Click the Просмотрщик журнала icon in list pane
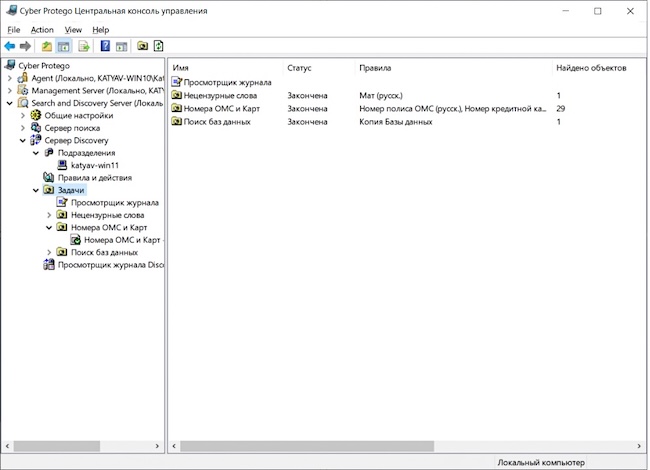This screenshot has height=470, width=650. pos(177,82)
